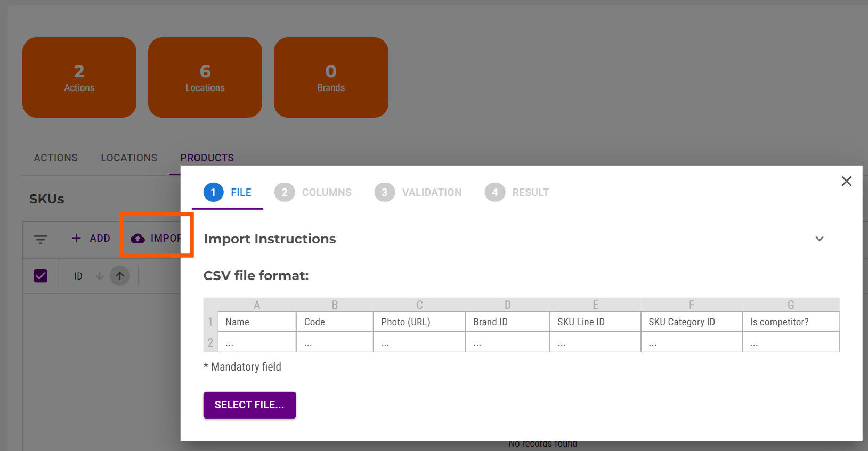Click the SELECT FILE... button
This screenshot has height=451, width=868.
pyautogui.click(x=249, y=405)
